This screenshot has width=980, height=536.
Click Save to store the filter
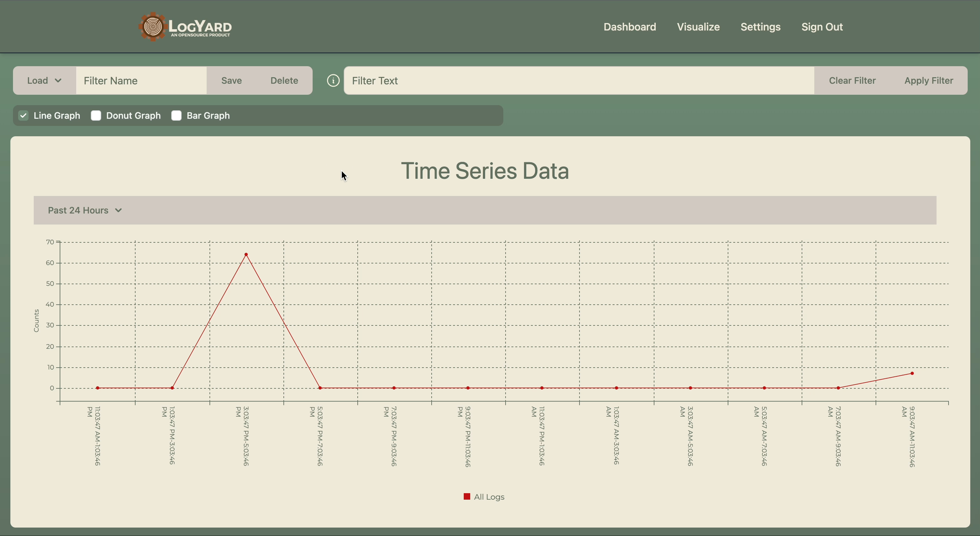(231, 81)
